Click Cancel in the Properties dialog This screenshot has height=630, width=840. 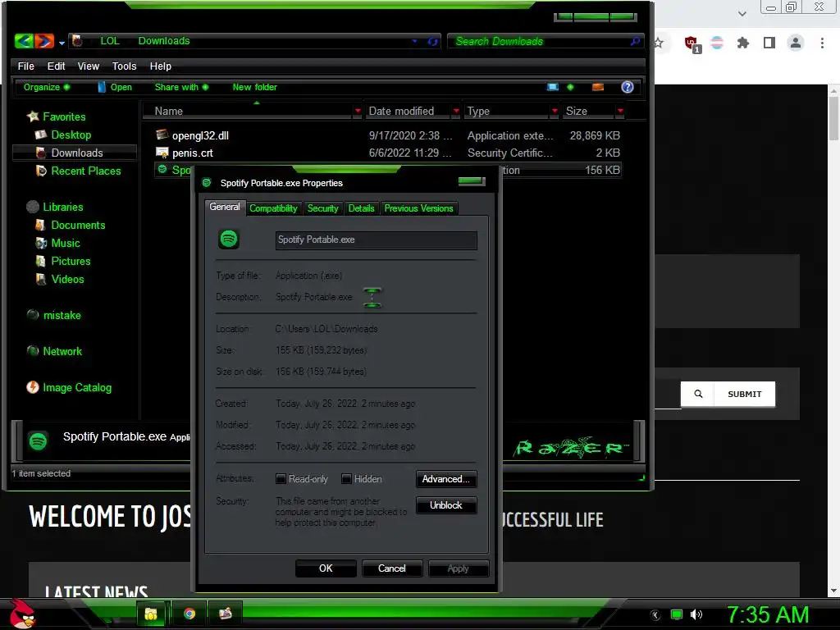[x=391, y=568]
